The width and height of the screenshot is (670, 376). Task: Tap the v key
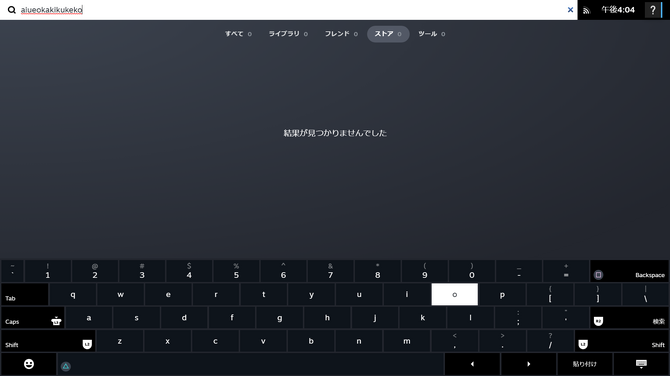point(263,341)
